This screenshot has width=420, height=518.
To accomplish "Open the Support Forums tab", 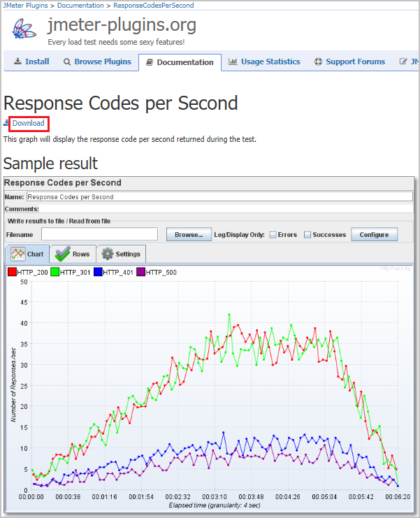I will point(349,62).
